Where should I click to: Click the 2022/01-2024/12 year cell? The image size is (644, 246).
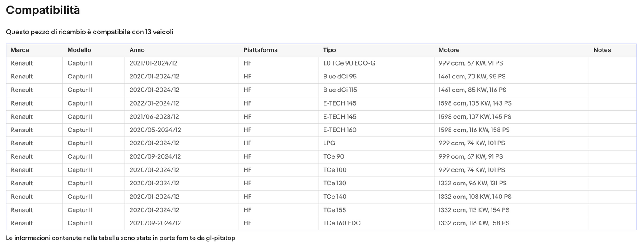154,103
